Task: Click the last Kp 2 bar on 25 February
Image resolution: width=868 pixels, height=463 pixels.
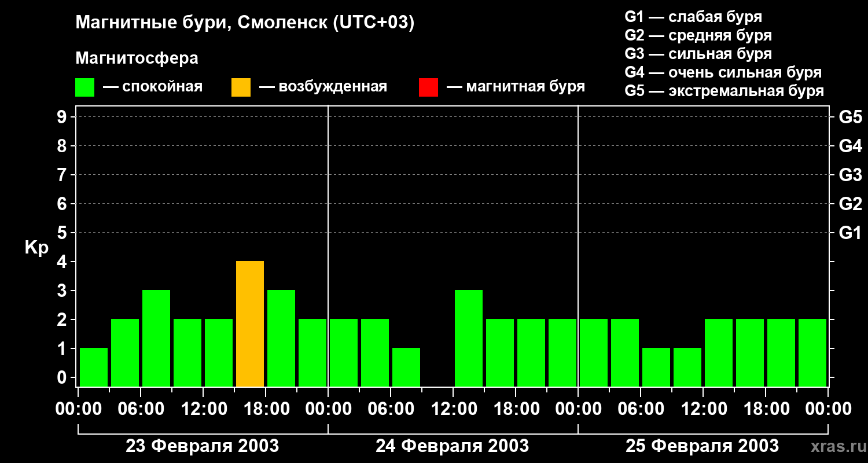Action: (x=812, y=352)
